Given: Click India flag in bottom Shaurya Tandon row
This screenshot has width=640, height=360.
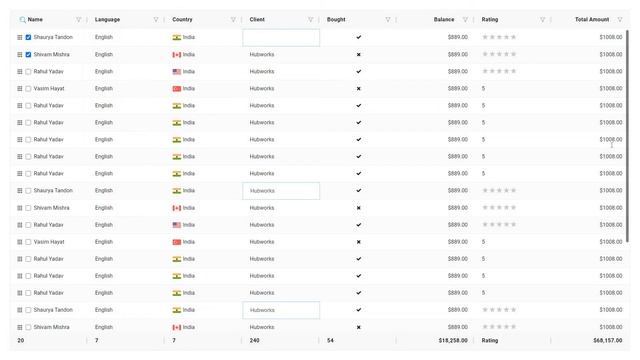Looking at the screenshot, I should pos(177,310).
